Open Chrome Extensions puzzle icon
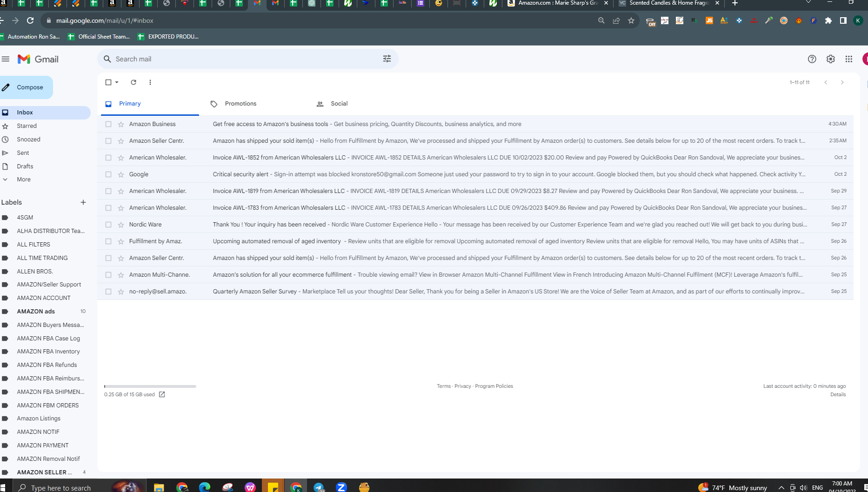Image resolution: width=868 pixels, height=492 pixels. [828, 20]
